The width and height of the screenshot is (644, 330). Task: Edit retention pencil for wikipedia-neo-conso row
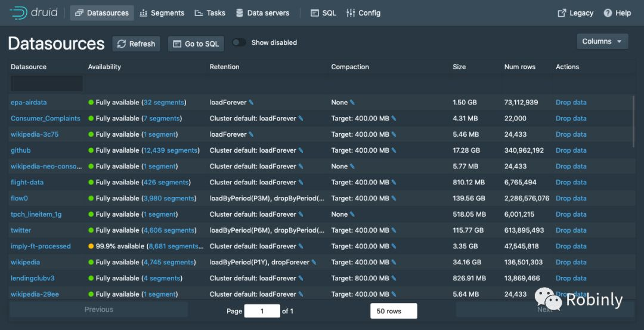[301, 166]
